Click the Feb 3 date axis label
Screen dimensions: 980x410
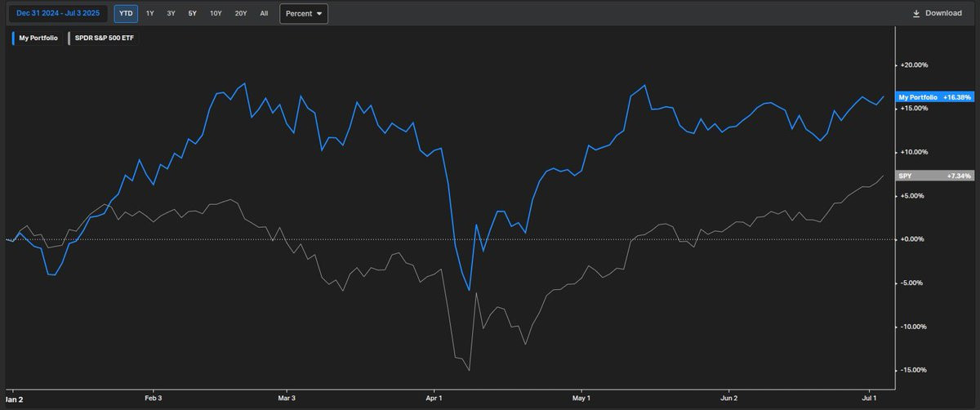[153, 399]
